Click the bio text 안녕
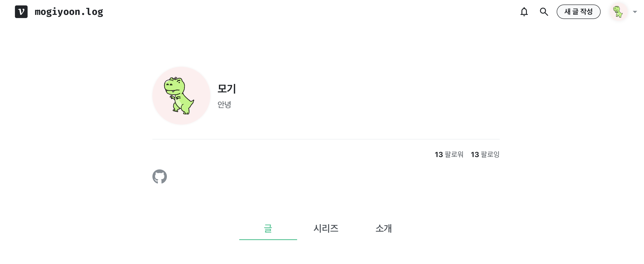Screen dimensions: 644x264 (x=224, y=104)
